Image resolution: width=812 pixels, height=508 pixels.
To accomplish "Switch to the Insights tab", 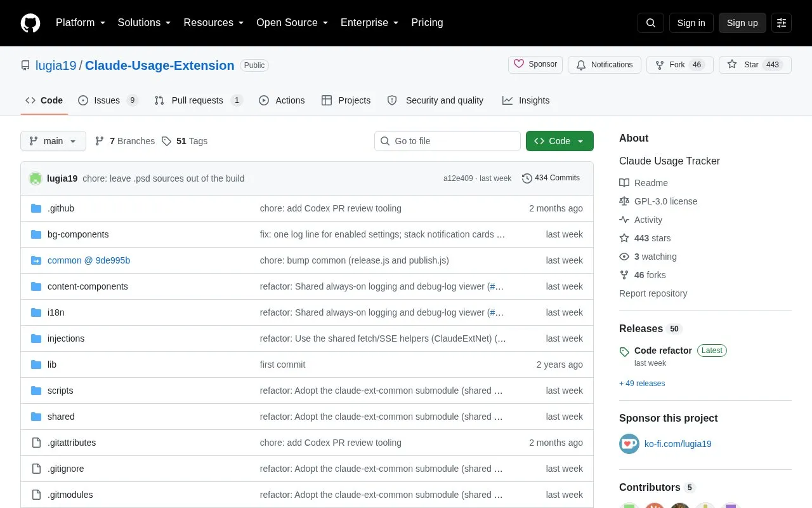I will point(526,100).
